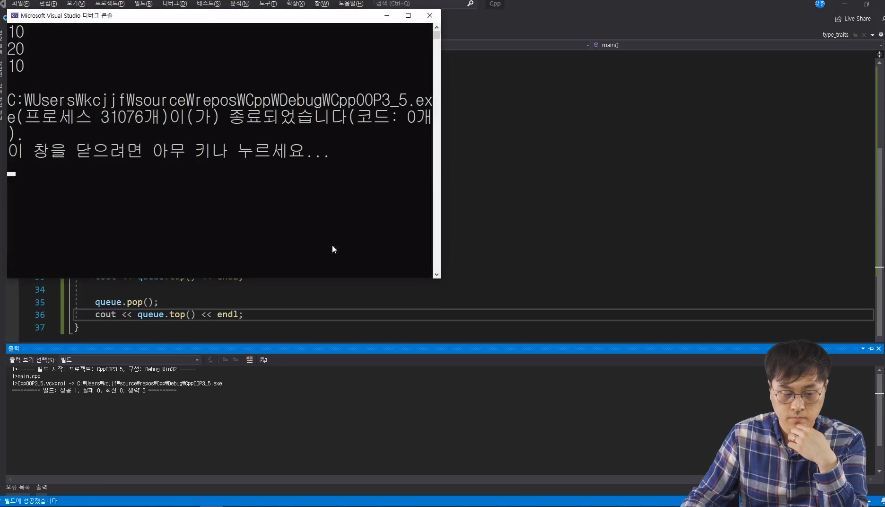The width and height of the screenshot is (885, 507).
Task: Click the go to previous message icon in output toolbar
Action: click(225, 360)
